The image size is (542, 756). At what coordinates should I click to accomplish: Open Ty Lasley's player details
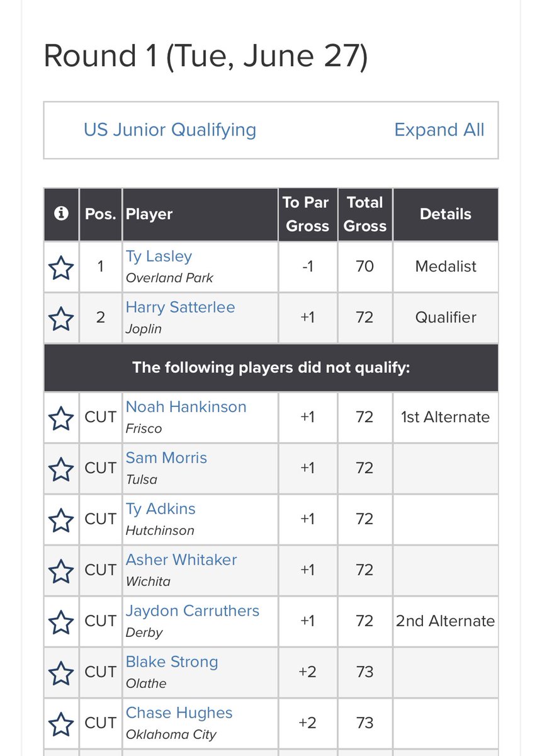pyautogui.click(x=159, y=256)
